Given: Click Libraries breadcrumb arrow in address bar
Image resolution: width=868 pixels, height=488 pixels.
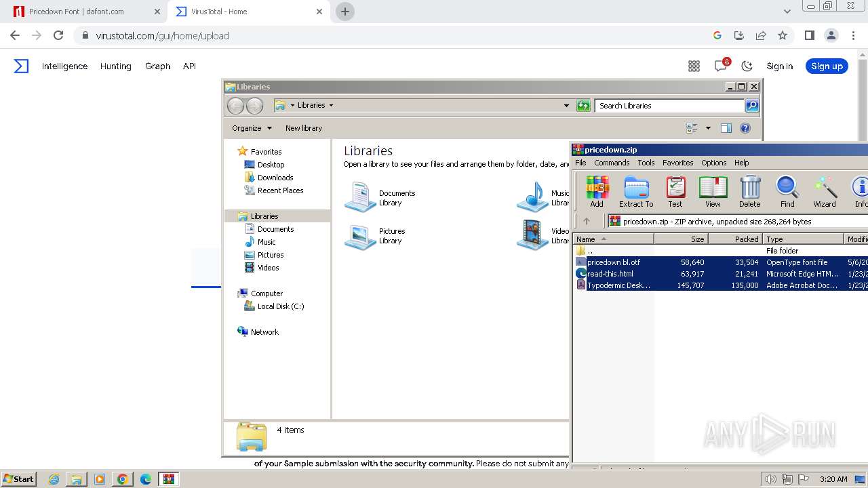Looking at the screenshot, I should click(x=331, y=105).
